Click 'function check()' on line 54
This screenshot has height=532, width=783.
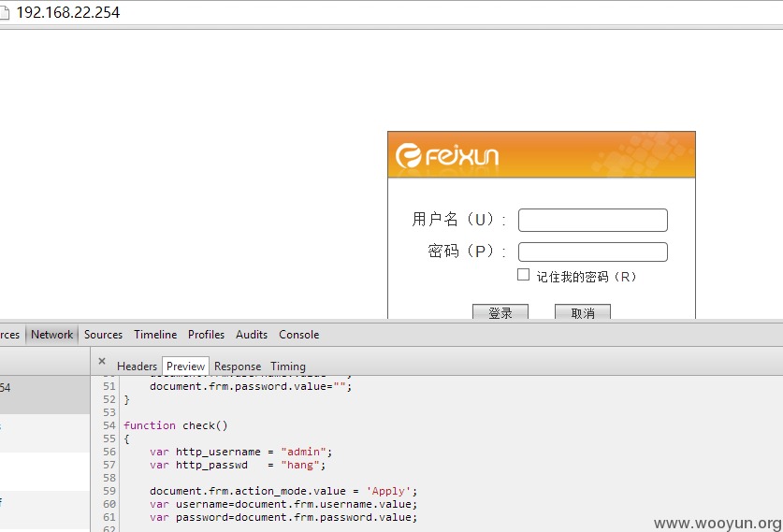click(176, 425)
